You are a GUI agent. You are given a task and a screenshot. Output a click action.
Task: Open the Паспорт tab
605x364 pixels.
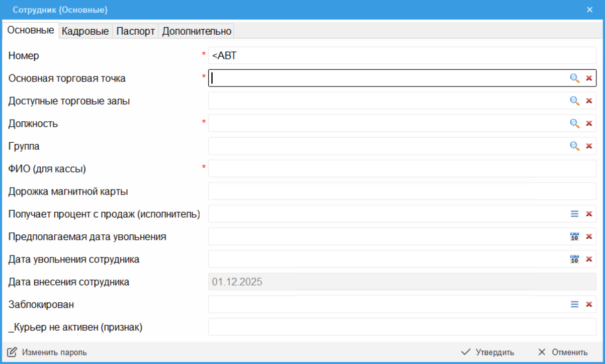click(135, 31)
